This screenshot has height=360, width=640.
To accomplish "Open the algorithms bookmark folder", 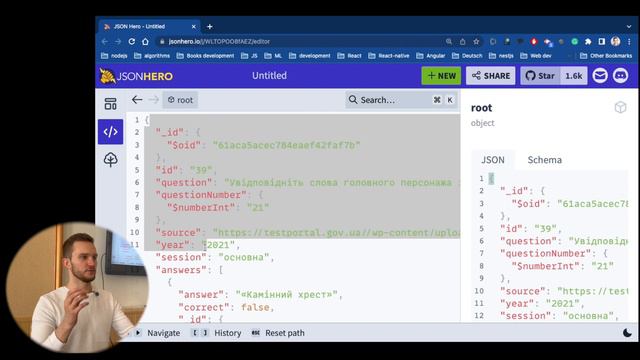I will [x=152, y=56].
